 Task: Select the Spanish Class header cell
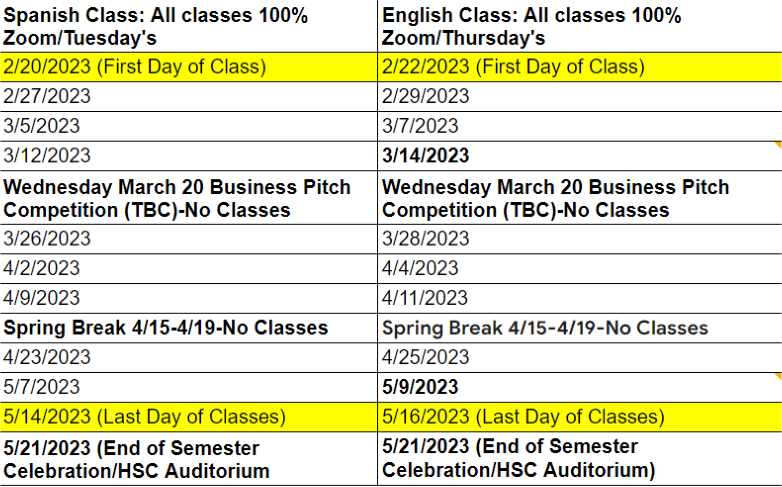pyautogui.click(x=189, y=26)
